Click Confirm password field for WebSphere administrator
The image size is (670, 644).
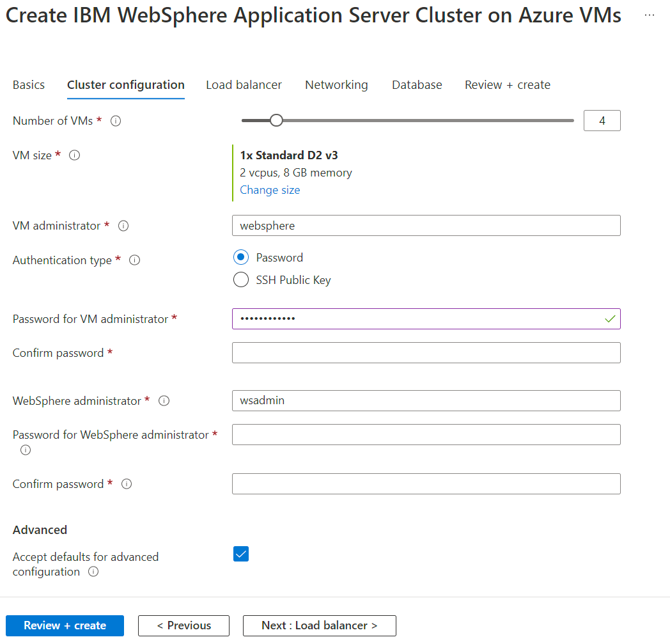pyautogui.click(x=426, y=483)
